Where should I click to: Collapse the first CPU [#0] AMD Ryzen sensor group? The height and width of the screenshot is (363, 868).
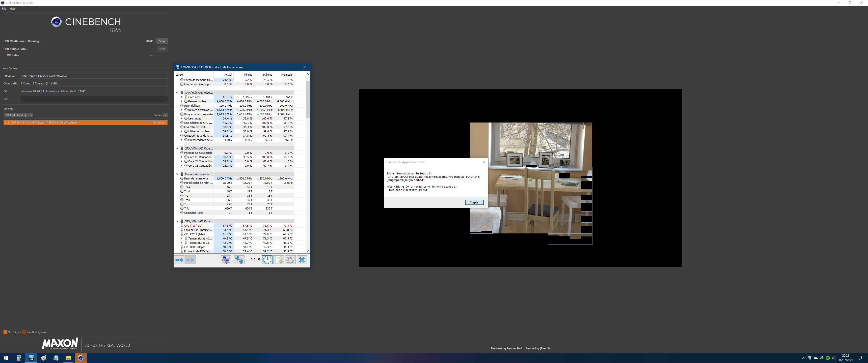click(x=177, y=93)
